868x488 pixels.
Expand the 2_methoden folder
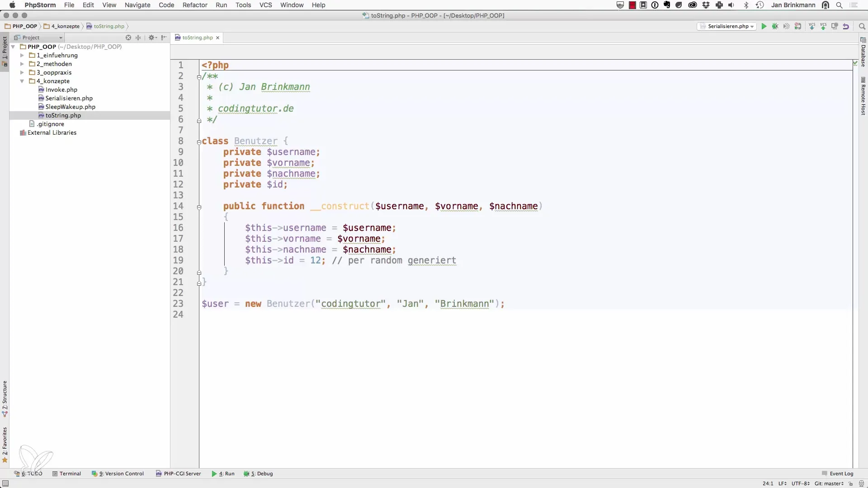pos(22,64)
